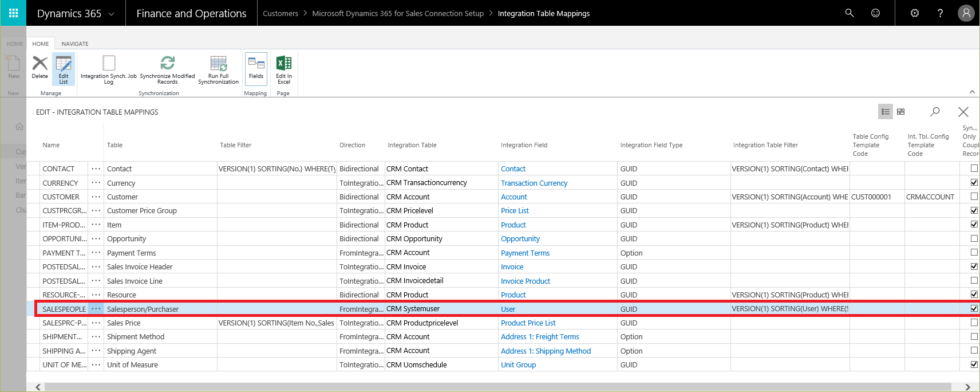Open the Direction cell for CURRENCY row
The height and width of the screenshot is (392, 980).
point(361,183)
